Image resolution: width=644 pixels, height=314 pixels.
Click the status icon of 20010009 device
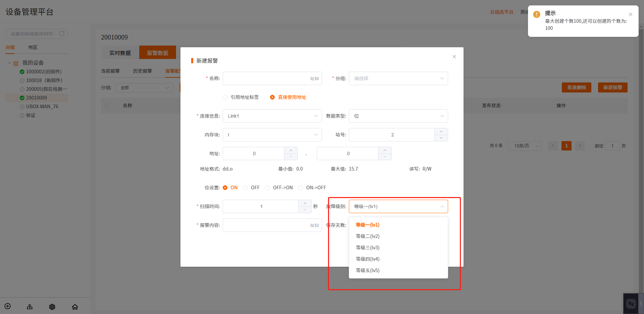click(x=22, y=98)
